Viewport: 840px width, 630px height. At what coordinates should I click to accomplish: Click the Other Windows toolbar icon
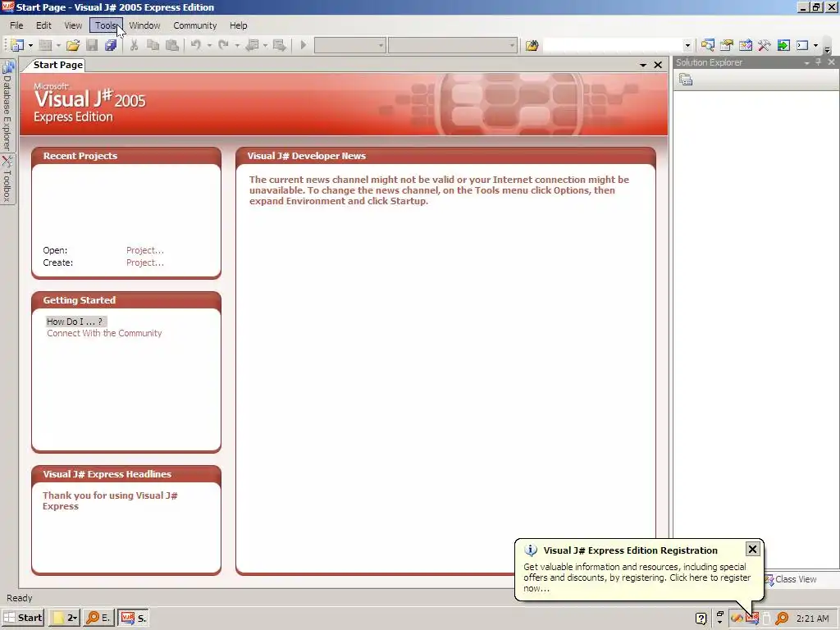(x=802, y=46)
